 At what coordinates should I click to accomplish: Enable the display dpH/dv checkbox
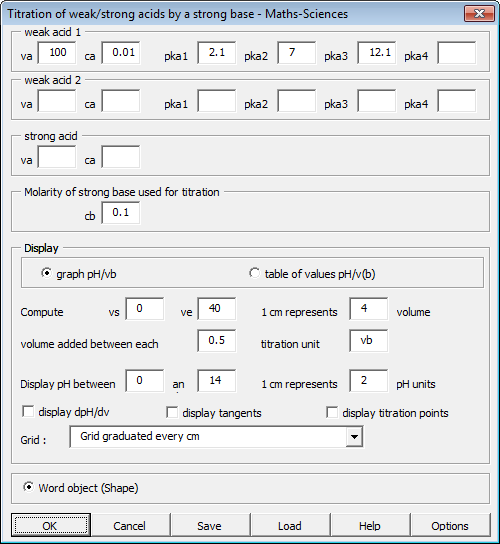pos(28,411)
